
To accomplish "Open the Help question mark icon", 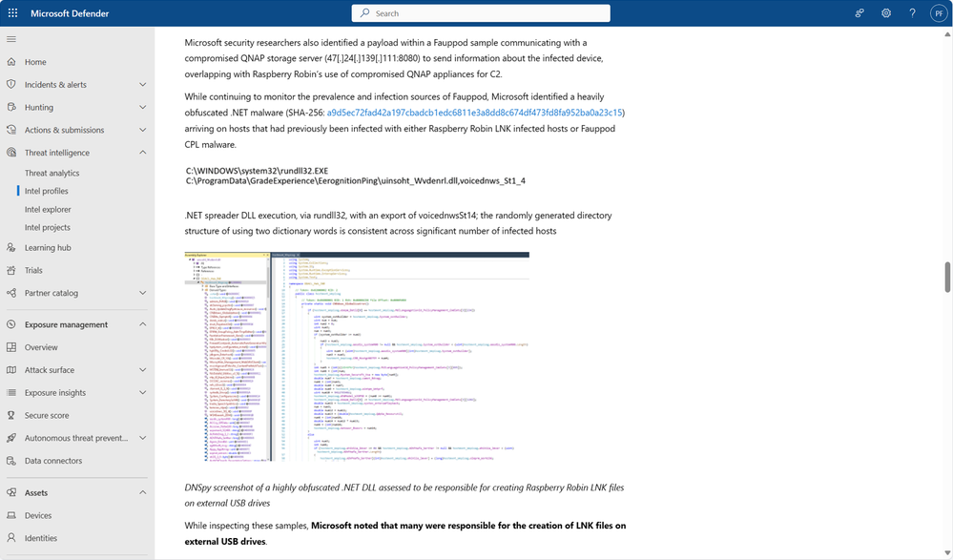I will click(x=912, y=12).
